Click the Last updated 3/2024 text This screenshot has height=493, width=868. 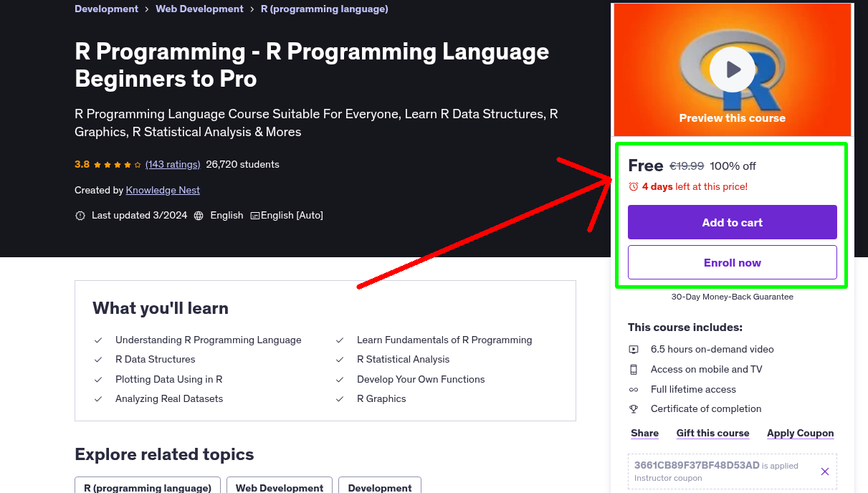click(x=139, y=215)
